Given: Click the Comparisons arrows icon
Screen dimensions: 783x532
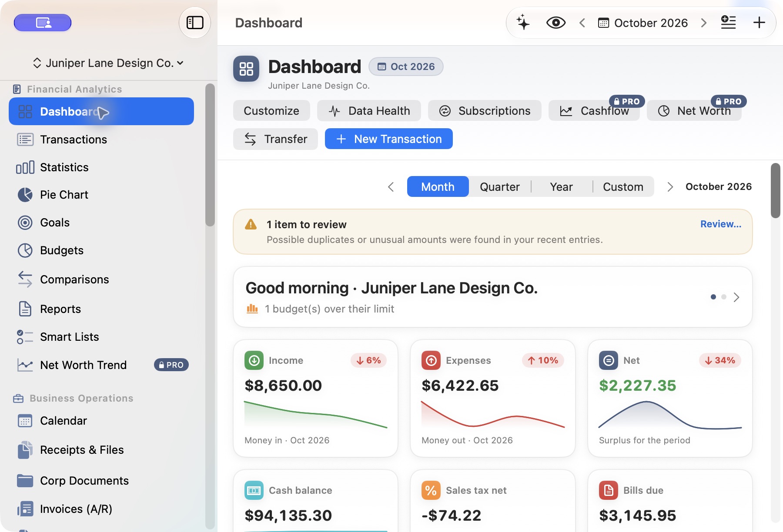Looking at the screenshot, I should point(25,279).
